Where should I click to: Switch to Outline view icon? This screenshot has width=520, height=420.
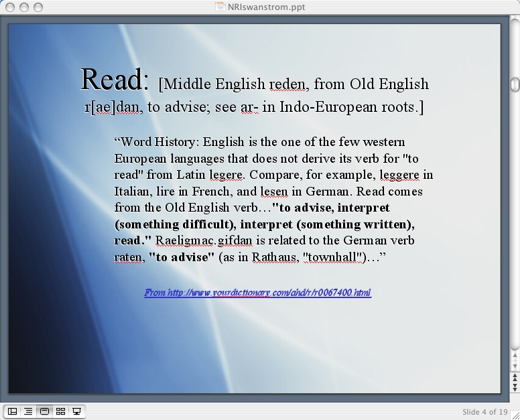[28, 411]
